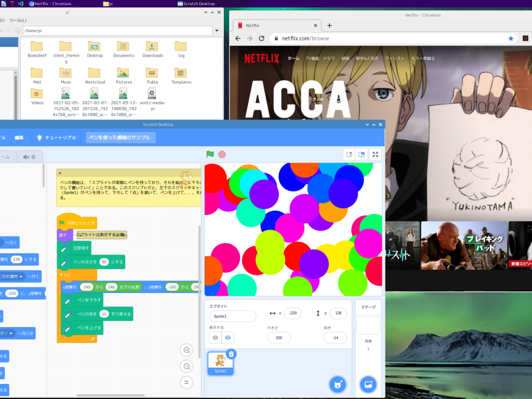
Task: Open the Desktop folder in file manager
Action: [x=95, y=49]
